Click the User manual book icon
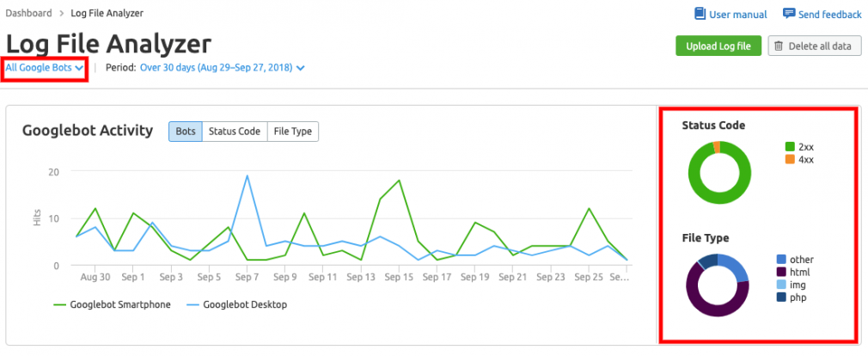The image size is (868, 356). coord(700,14)
